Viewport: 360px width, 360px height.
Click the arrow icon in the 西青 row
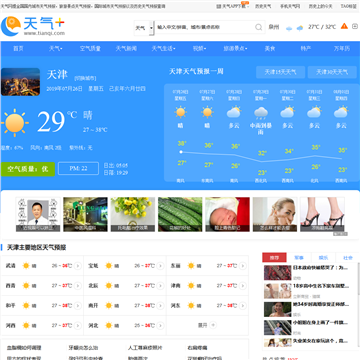click(x=78, y=286)
